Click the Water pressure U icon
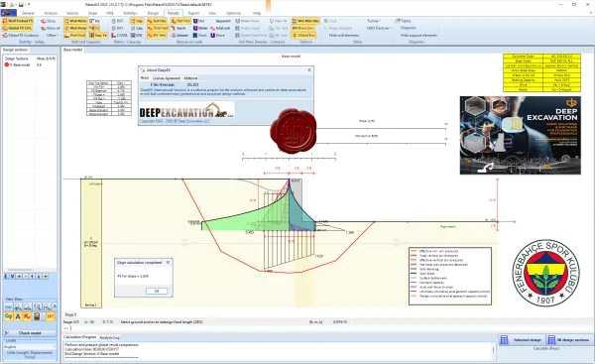The image size is (595, 364). point(195,28)
